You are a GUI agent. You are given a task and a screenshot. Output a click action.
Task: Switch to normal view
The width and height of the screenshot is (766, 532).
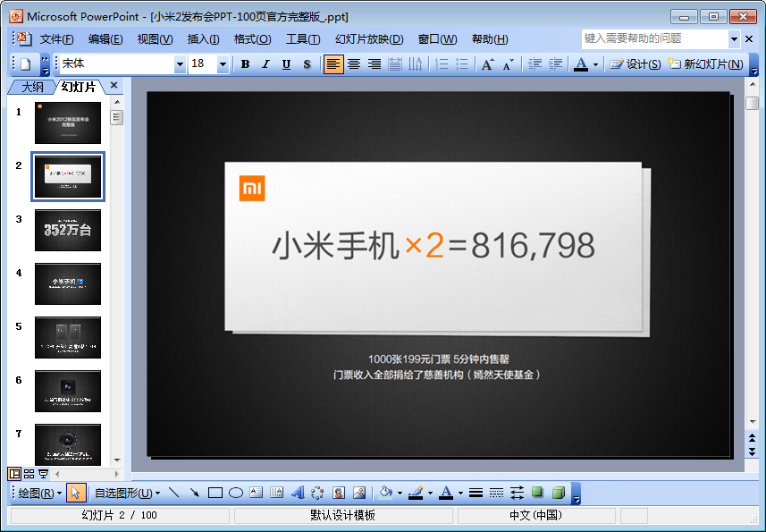(14, 474)
